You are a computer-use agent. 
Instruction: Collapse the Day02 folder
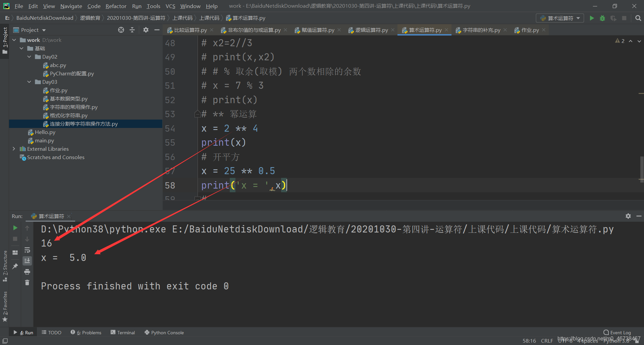[x=29, y=57]
